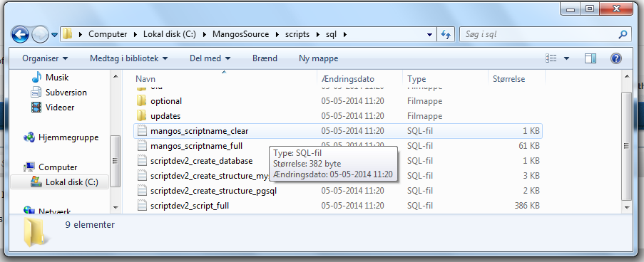Click the greyed Forward arrow button
The width and height of the screenshot is (644, 262).
[x=40, y=34]
